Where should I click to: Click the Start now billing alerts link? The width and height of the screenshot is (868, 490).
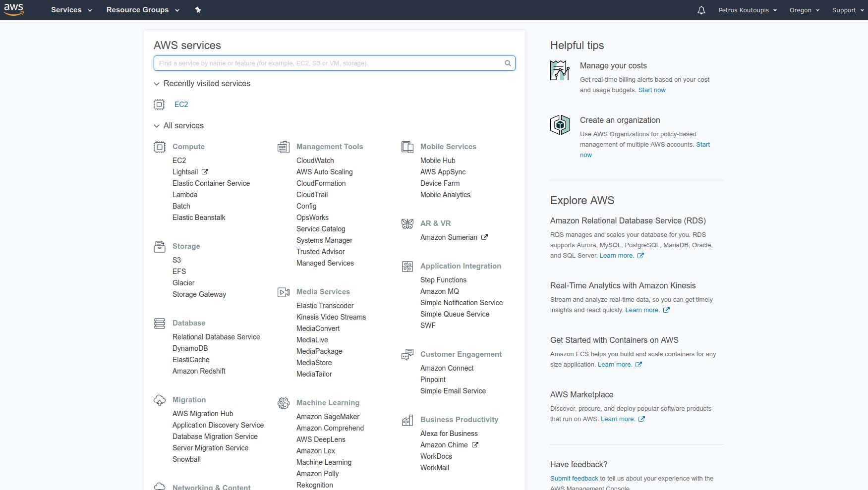(x=651, y=90)
